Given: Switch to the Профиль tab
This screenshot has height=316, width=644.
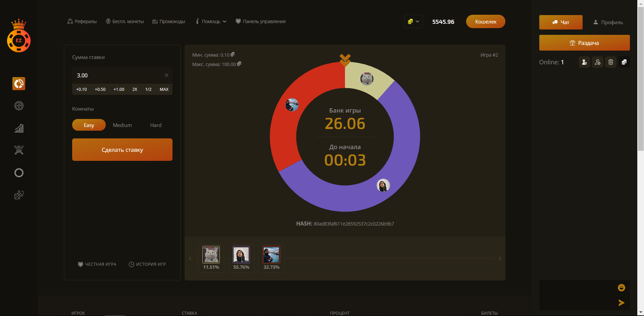Looking at the screenshot, I should point(608,22).
